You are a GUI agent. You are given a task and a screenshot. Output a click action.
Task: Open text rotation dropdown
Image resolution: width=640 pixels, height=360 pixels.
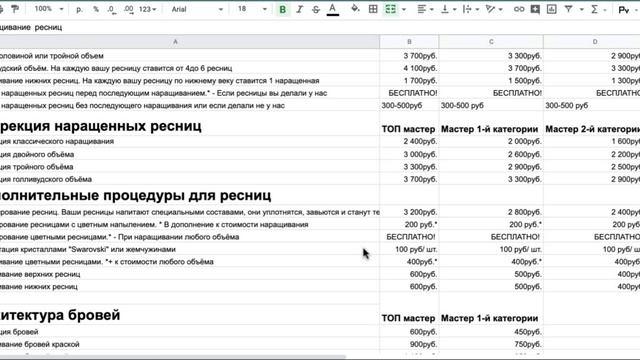pyautogui.click(x=494, y=9)
